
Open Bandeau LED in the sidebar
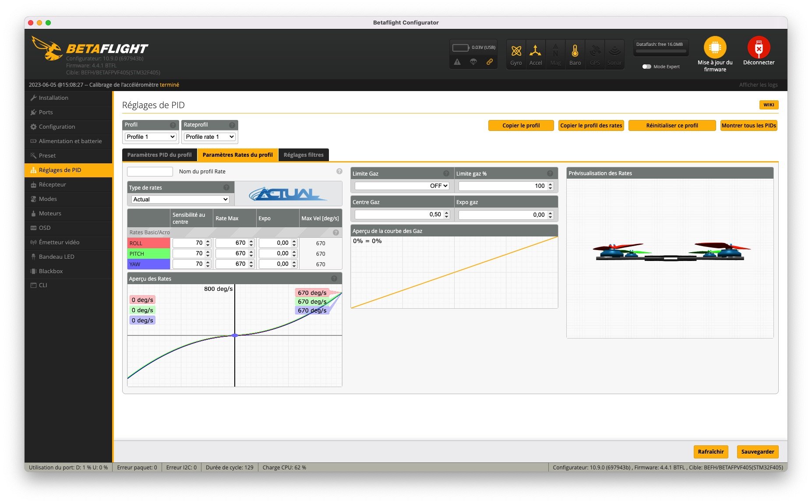coord(68,257)
